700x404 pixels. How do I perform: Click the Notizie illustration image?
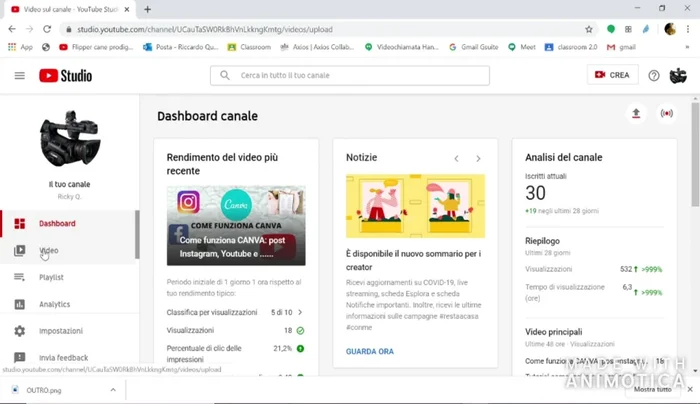415,206
